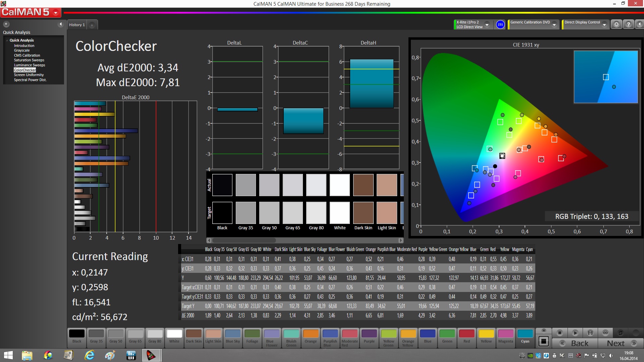Collapse the right panel arrow icon
Screen dimensions: 644x362
[639, 24]
